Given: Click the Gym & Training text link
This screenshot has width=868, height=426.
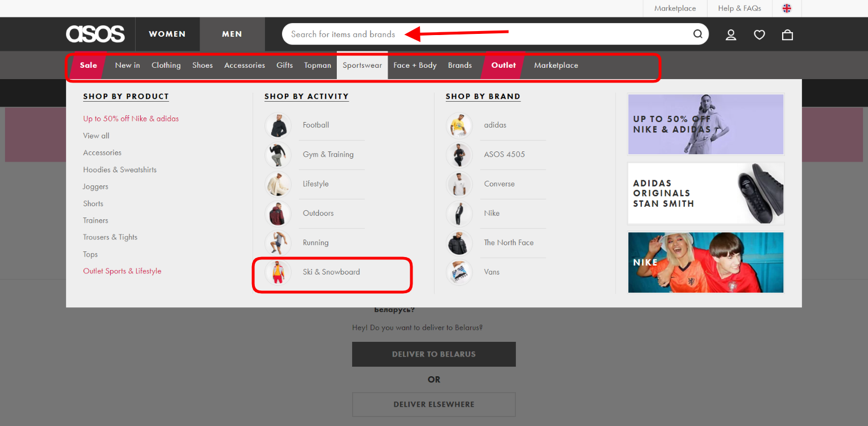Looking at the screenshot, I should [x=328, y=154].
